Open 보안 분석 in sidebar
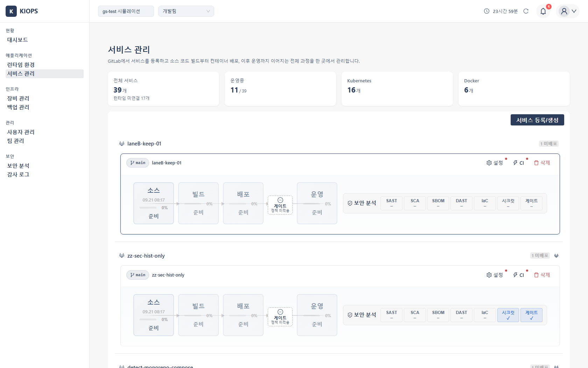588x368 pixels. click(x=44, y=166)
